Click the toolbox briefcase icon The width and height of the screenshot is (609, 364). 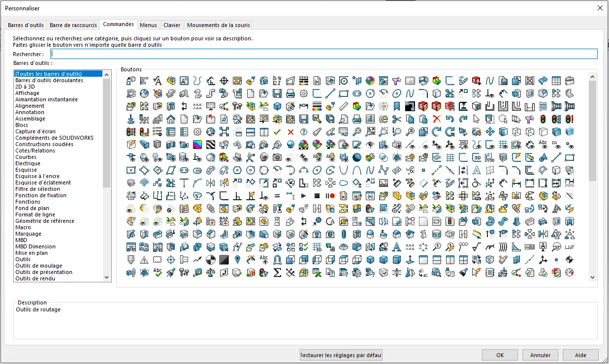click(x=570, y=81)
